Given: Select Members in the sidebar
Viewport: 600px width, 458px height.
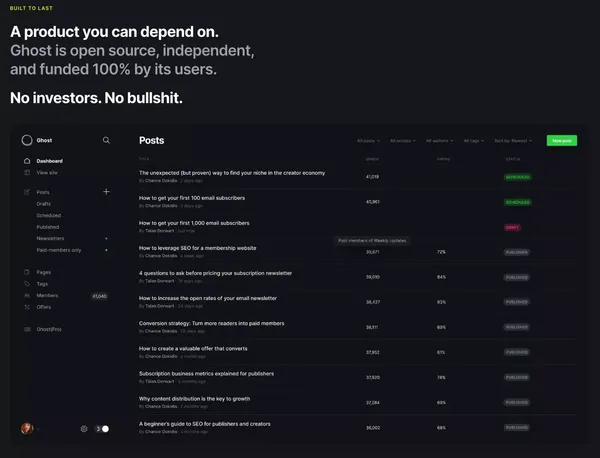Looking at the screenshot, I should click(47, 295).
